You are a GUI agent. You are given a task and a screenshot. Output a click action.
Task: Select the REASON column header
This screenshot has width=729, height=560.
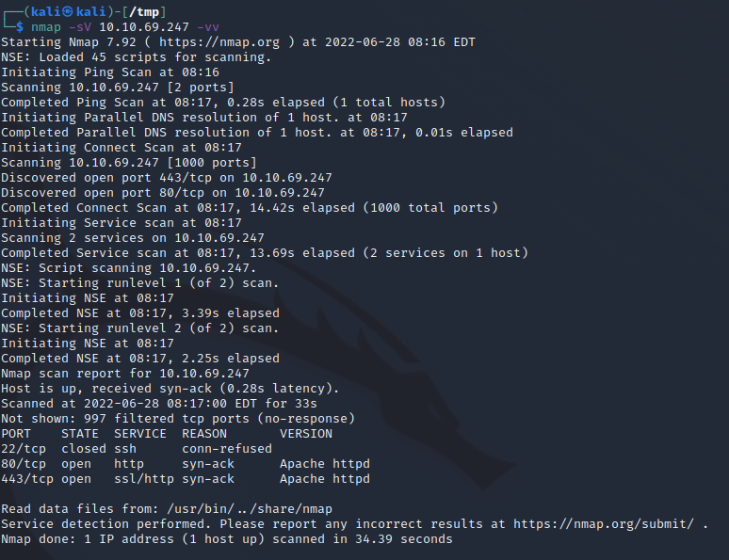pos(204,434)
